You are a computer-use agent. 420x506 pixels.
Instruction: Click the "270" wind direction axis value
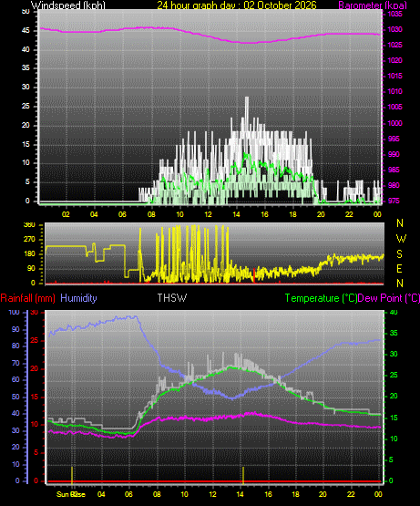(29, 240)
